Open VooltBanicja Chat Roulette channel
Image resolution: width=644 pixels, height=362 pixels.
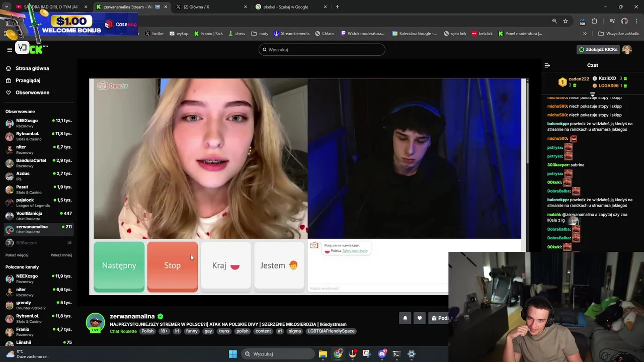coord(39,216)
